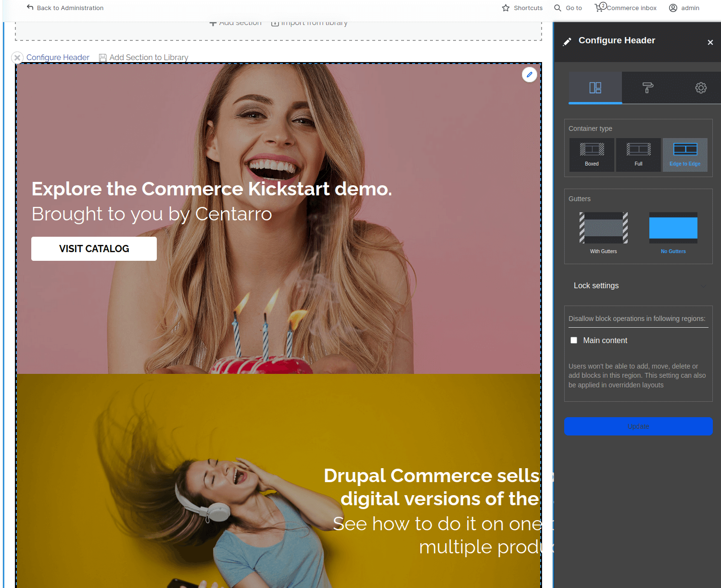Click the heading 'Explore the Commerce Kickstart demo.'
Screen dimensions: 721x588
(x=212, y=189)
